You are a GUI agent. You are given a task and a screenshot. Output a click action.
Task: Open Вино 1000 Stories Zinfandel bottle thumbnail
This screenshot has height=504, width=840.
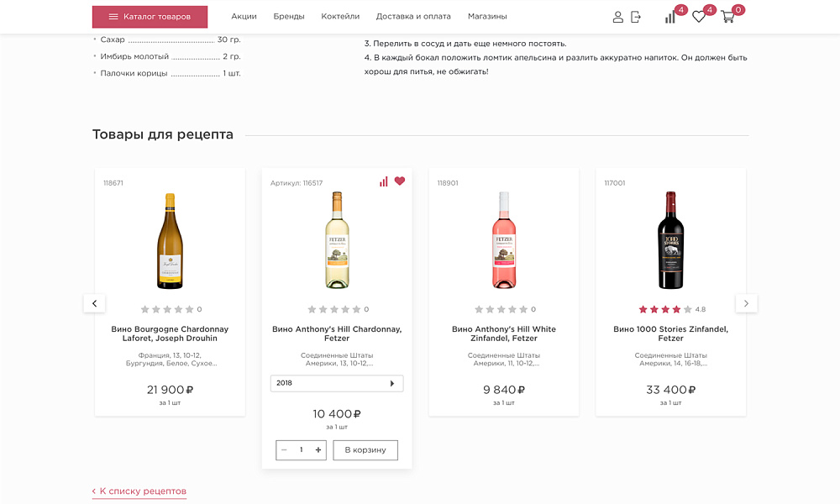tap(670, 238)
